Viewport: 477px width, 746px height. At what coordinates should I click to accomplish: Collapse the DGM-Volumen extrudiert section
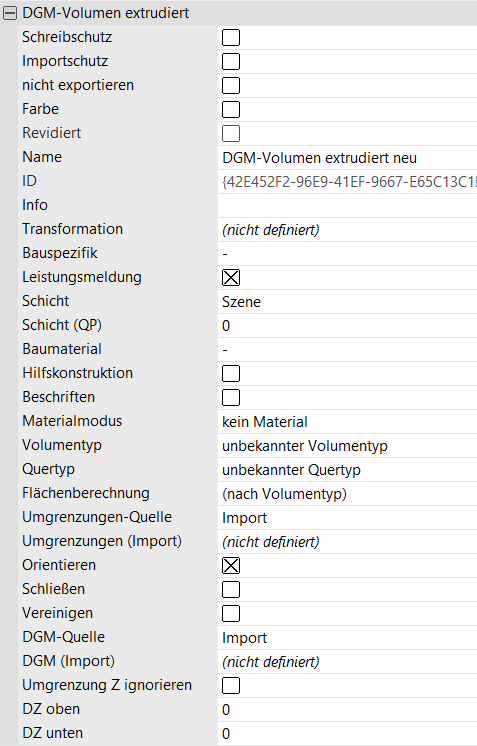point(10,13)
